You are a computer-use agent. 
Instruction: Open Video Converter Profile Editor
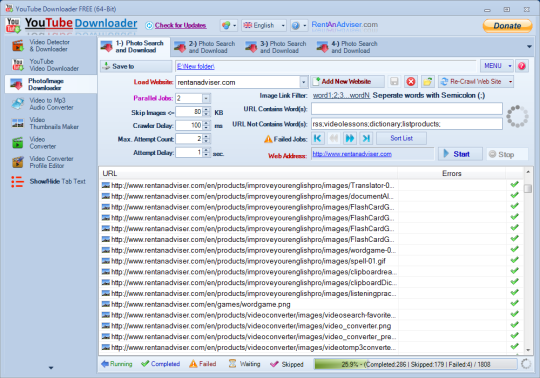tap(50, 162)
